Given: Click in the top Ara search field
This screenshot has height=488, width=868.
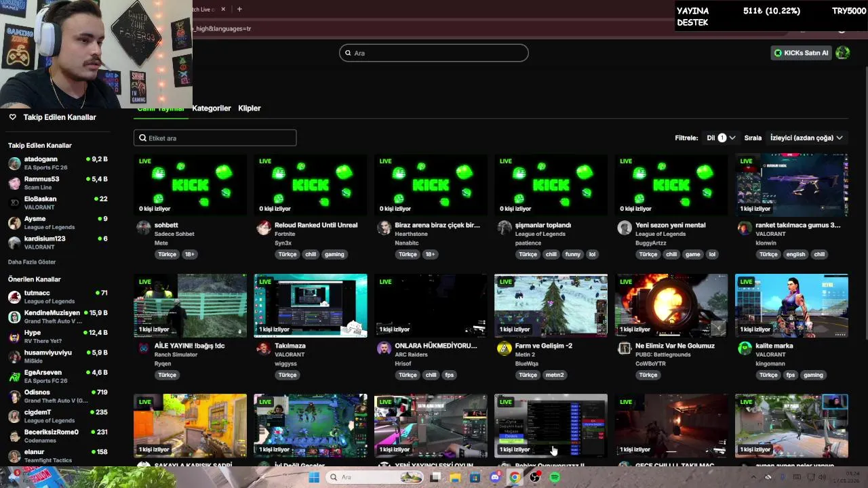Looking at the screenshot, I should 434,53.
